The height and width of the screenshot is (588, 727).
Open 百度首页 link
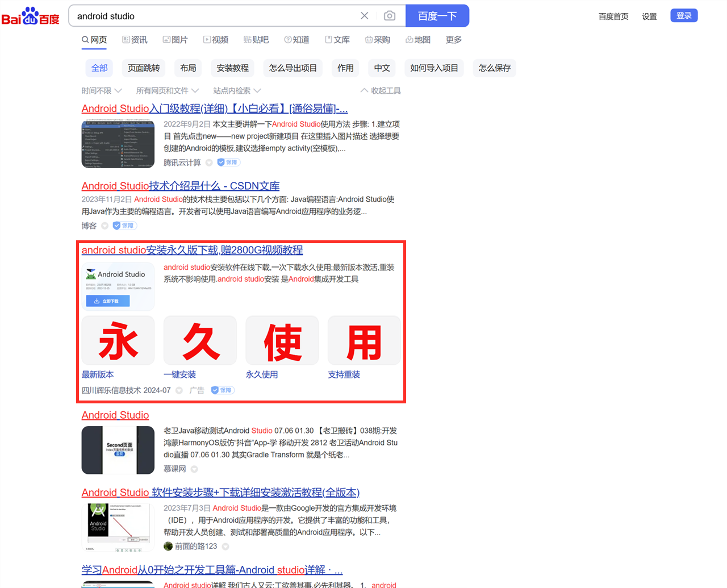pos(613,16)
